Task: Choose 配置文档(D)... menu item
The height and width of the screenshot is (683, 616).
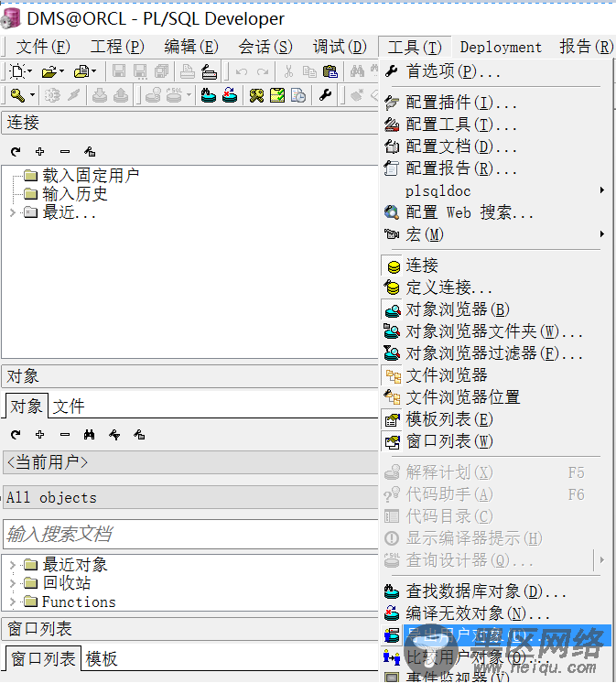Action: [x=496, y=146]
